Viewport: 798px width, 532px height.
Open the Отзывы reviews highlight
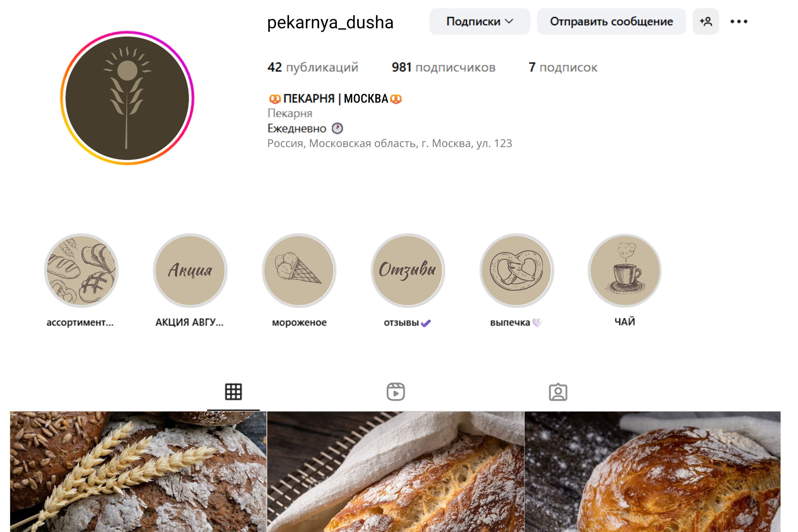point(408,270)
